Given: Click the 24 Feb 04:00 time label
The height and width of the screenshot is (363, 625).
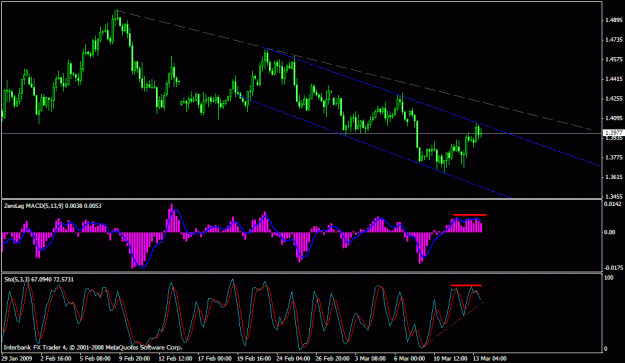Looking at the screenshot, I should coord(293,359).
